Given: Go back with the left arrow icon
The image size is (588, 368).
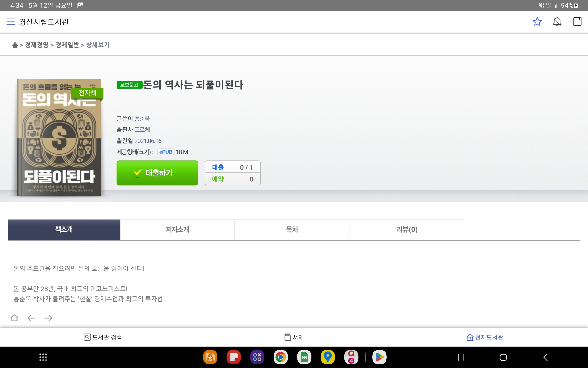Looking at the screenshot, I should [31, 318].
